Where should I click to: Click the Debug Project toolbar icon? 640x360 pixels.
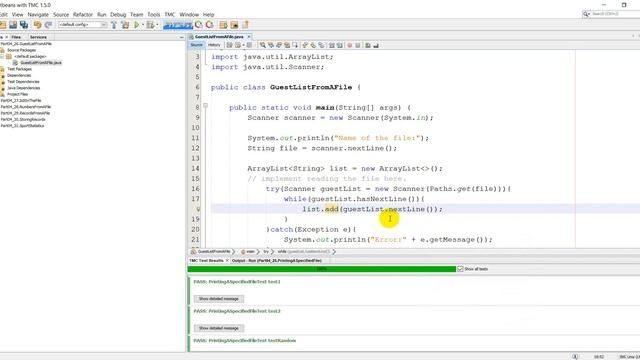coord(151,25)
